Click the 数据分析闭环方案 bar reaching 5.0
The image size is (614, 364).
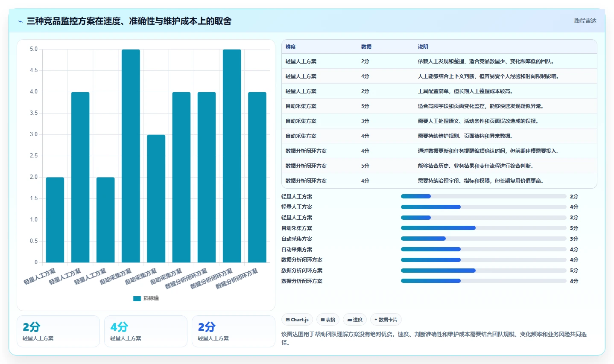point(232,156)
